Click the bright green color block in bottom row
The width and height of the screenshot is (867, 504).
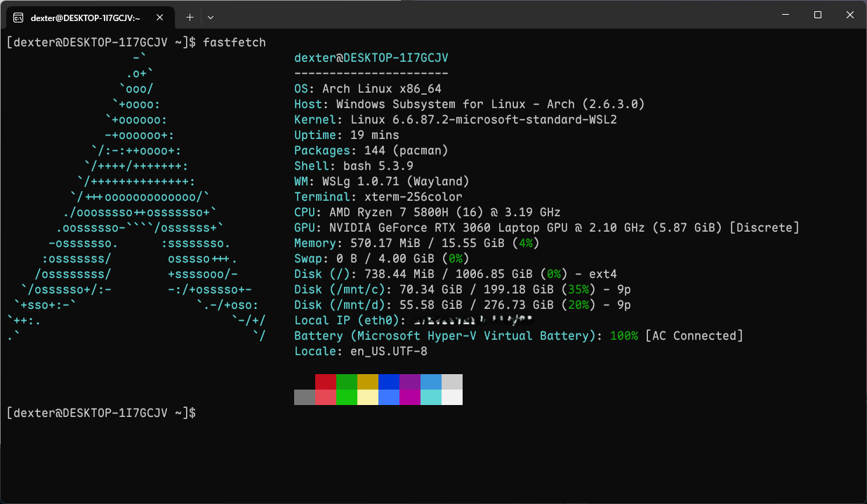click(x=347, y=397)
